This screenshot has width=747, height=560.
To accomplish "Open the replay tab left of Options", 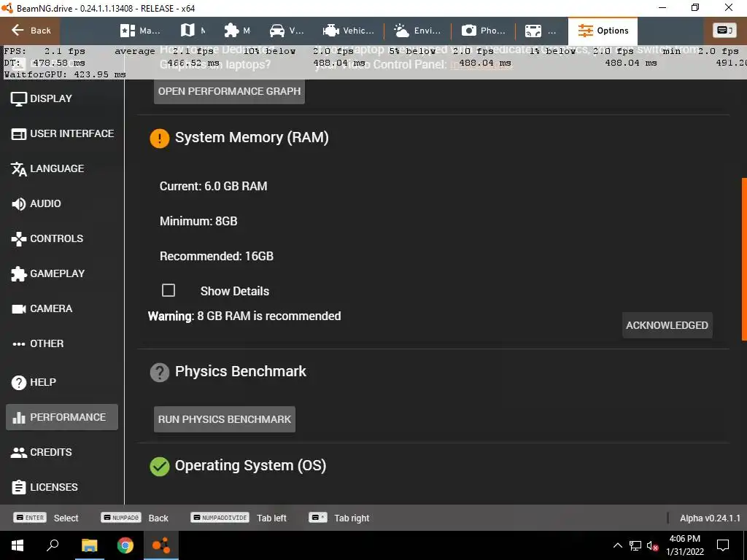I will [541, 31].
